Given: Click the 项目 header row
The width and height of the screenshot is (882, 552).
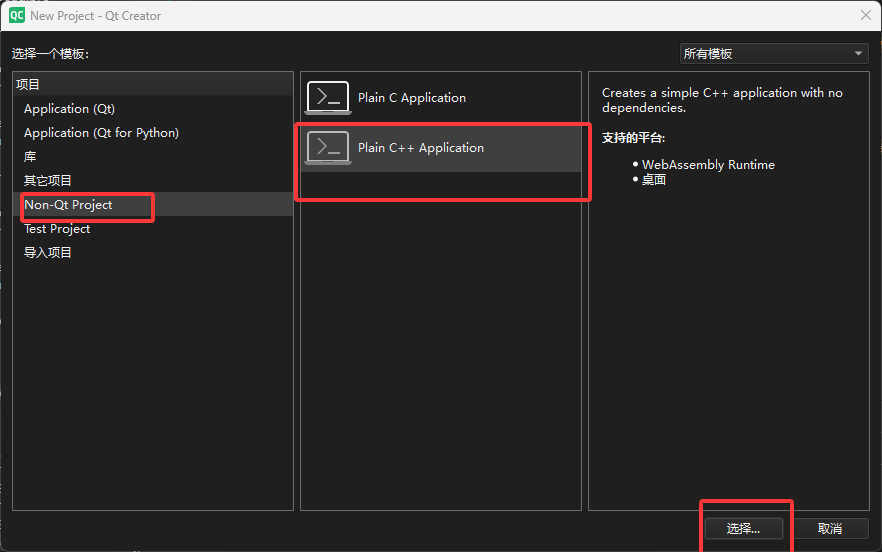Looking at the screenshot, I should pyautogui.click(x=153, y=84).
